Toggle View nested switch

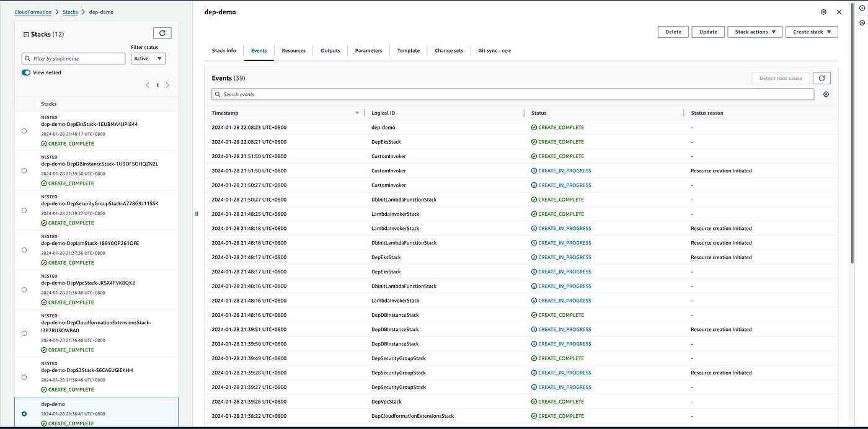pyautogui.click(x=26, y=73)
